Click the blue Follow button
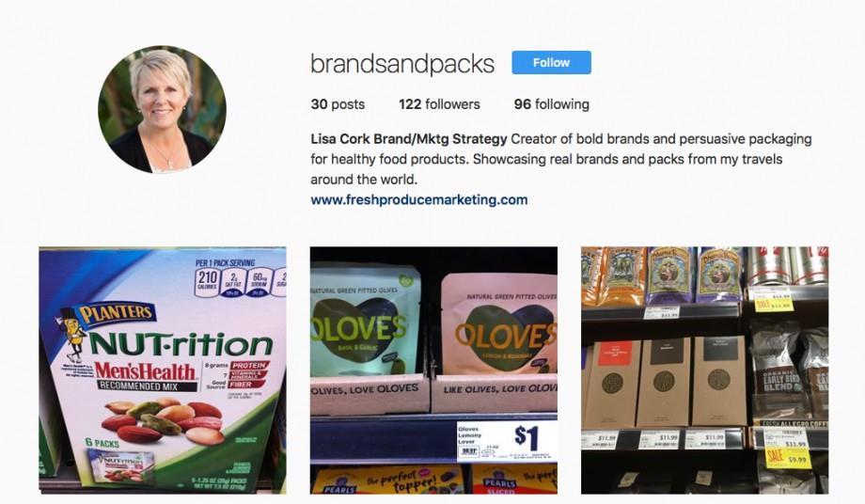 pyautogui.click(x=551, y=63)
